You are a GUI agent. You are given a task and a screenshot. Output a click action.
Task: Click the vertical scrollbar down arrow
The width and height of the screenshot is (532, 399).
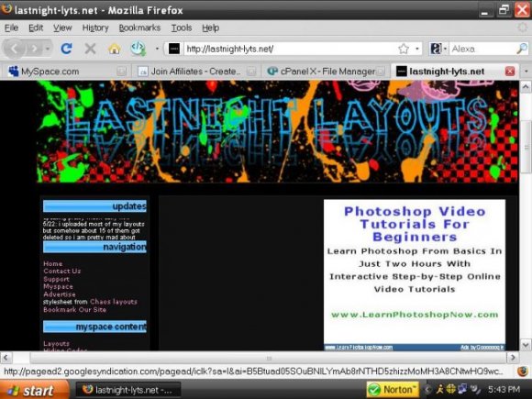[526, 345]
